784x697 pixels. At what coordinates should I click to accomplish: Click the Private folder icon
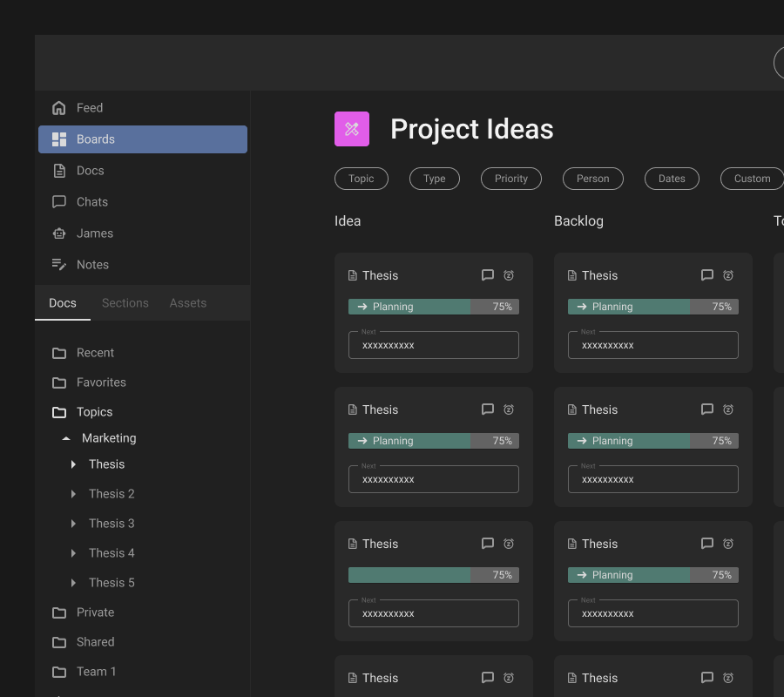[x=59, y=612]
